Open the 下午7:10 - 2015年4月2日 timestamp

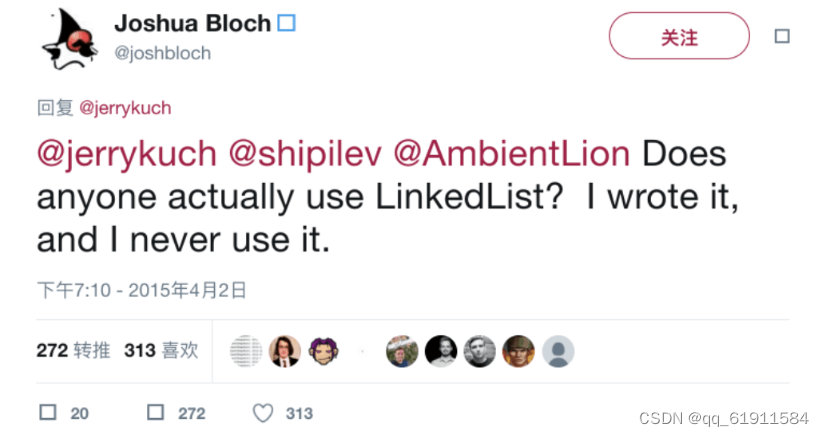pyautogui.click(x=142, y=290)
